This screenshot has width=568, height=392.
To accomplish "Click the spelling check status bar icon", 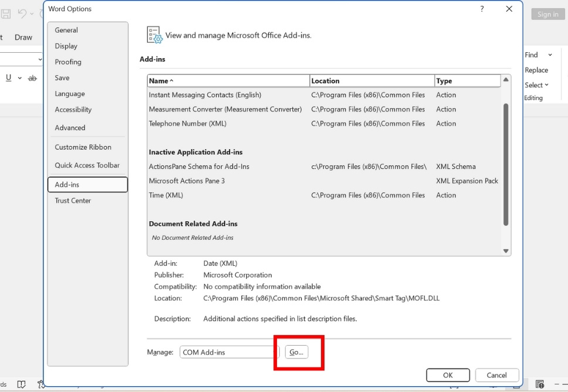I will pyautogui.click(x=21, y=385).
